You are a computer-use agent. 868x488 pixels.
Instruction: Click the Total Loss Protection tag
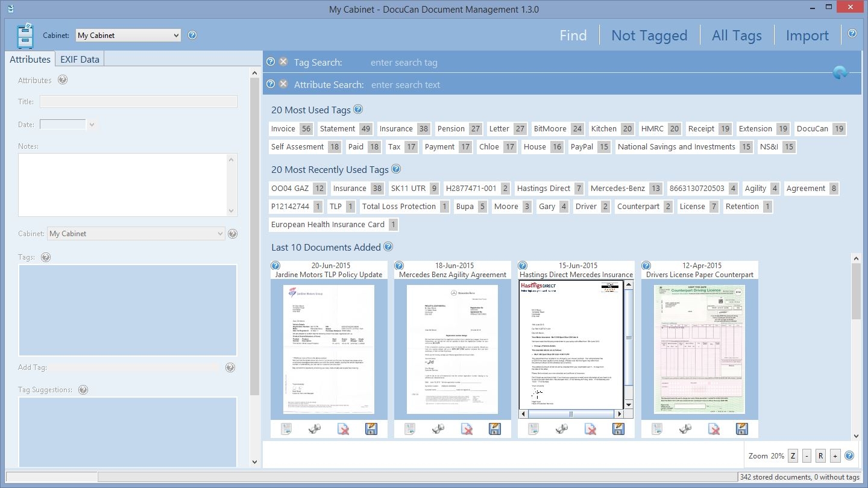[x=404, y=206]
